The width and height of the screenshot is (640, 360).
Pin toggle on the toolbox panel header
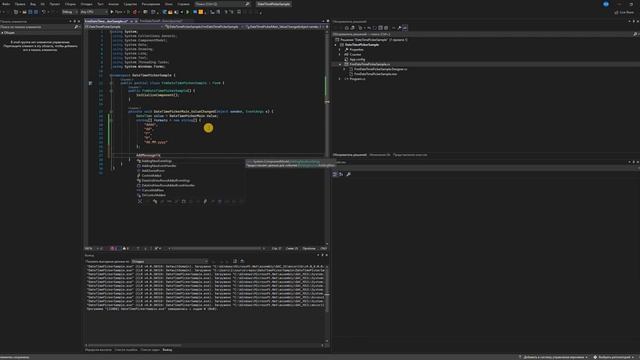point(75,21)
